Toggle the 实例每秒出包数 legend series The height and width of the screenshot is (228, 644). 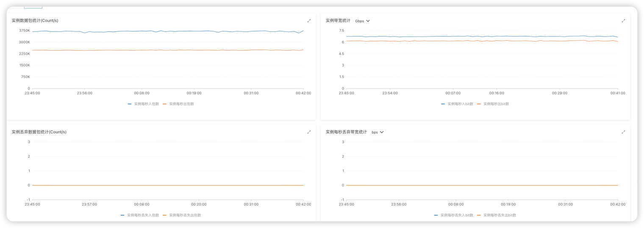click(x=178, y=104)
